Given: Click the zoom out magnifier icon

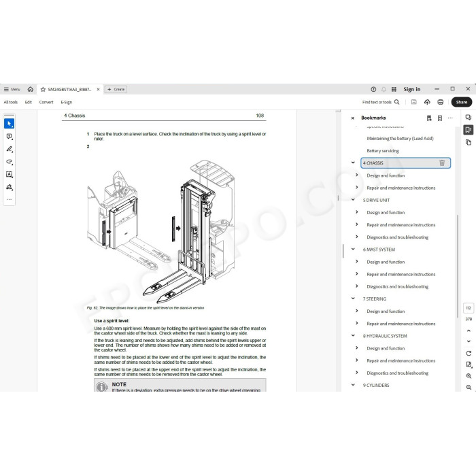Looking at the screenshot, I should point(469,388).
